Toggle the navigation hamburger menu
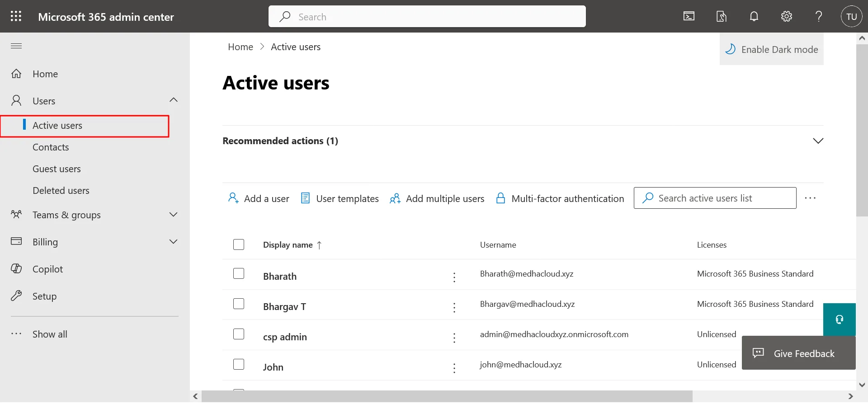The height and width of the screenshot is (404, 868). pos(16,46)
